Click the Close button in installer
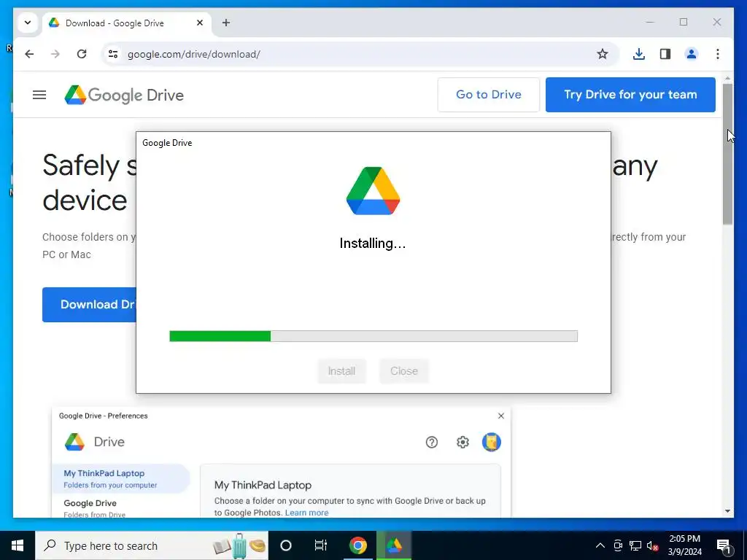This screenshot has width=747, height=560. point(404,371)
